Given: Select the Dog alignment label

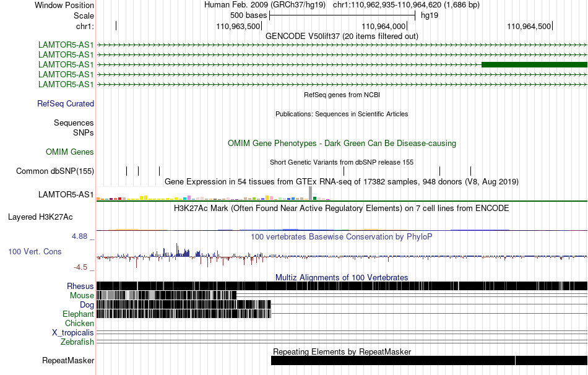Looking at the screenshot, I should click(x=87, y=305).
